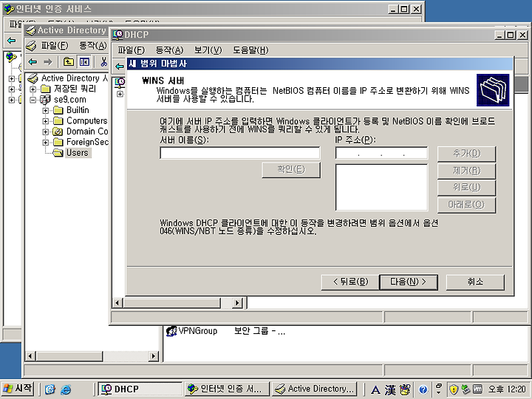Open Active Directory 파일(F) menu

click(55, 46)
